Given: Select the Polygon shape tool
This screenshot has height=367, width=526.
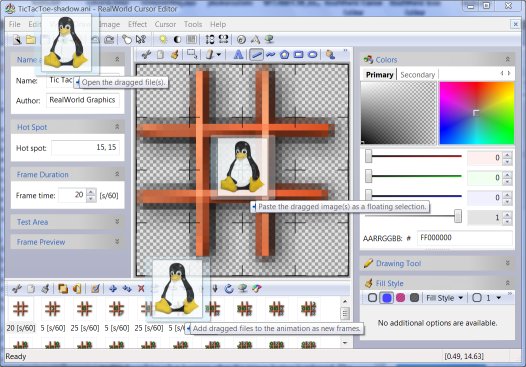Looking at the screenshot, I should (284, 54).
